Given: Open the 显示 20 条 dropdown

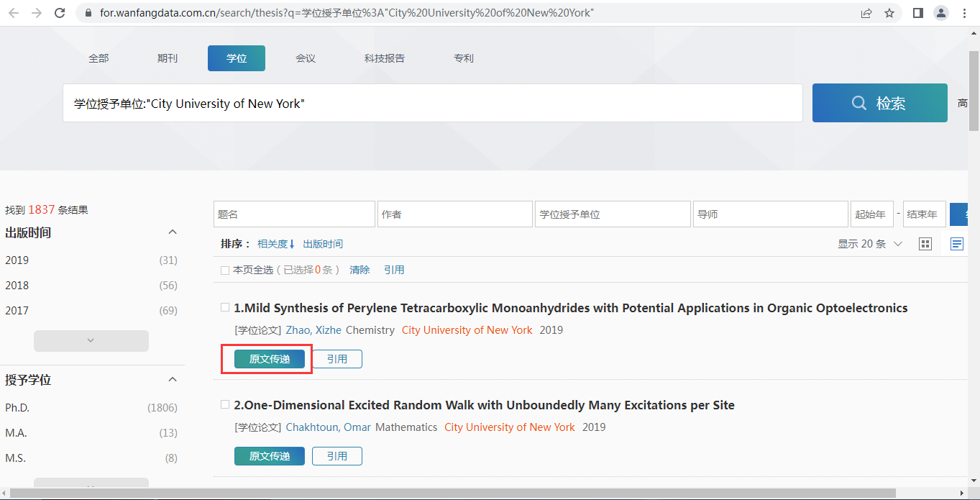Looking at the screenshot, I should click(x=870, y=244).
